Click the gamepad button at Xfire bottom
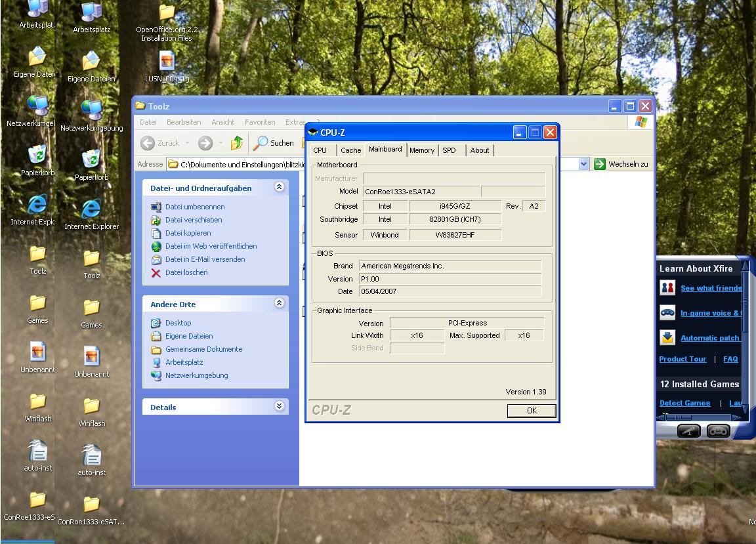 click(x=719, y=430)
